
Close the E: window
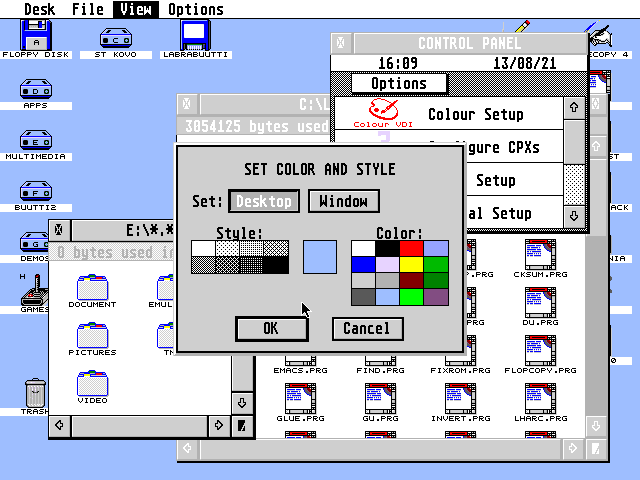pyautogui.click(x=59, y=230)
